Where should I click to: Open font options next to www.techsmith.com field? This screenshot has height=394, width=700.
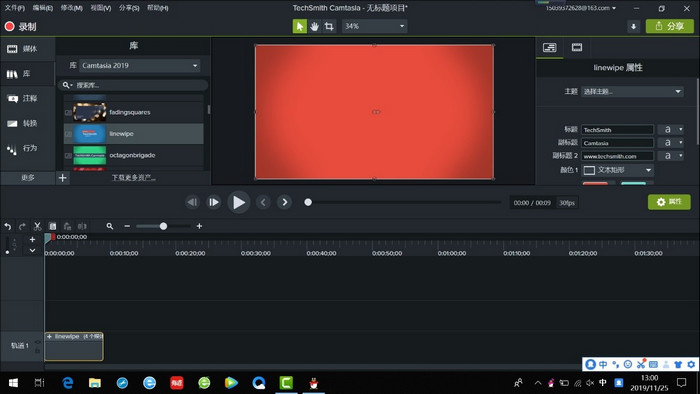(671, 155)
